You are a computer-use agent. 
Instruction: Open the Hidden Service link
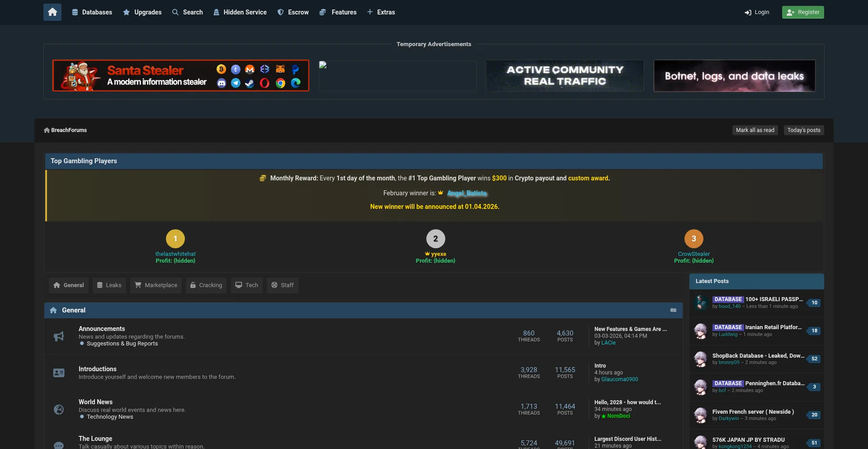click(x=240, y=12)
